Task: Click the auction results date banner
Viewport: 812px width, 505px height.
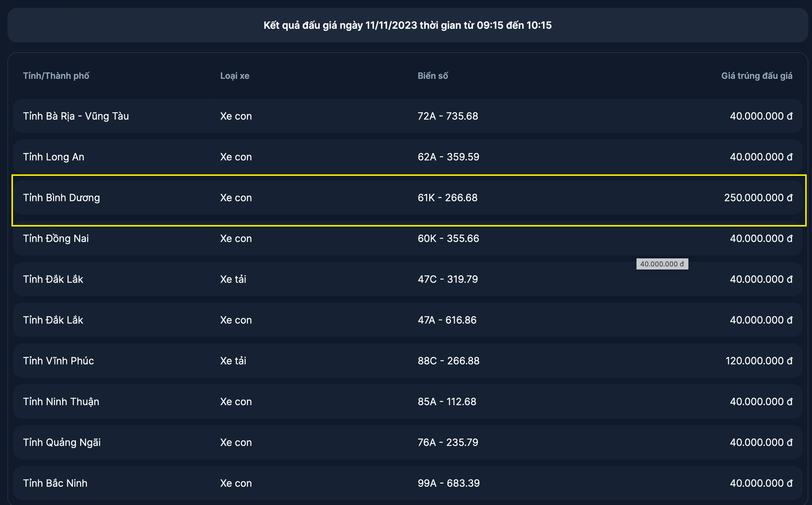Action: tap(408, 25)
